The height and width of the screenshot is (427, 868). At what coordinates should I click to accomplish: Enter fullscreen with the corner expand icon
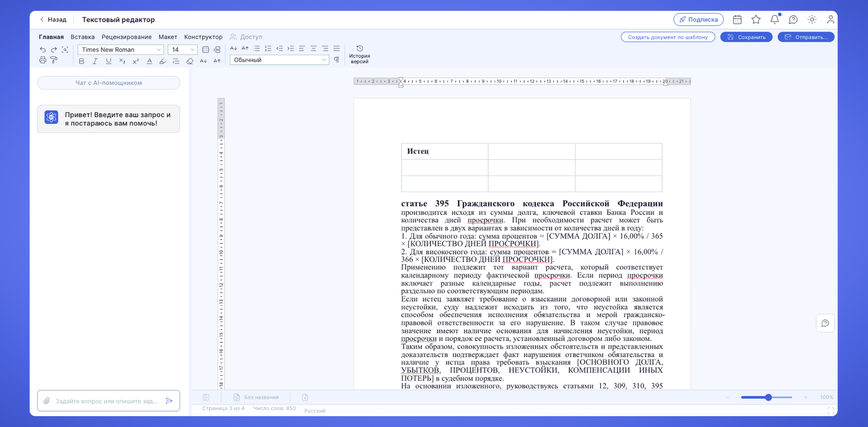coord(831,410)
